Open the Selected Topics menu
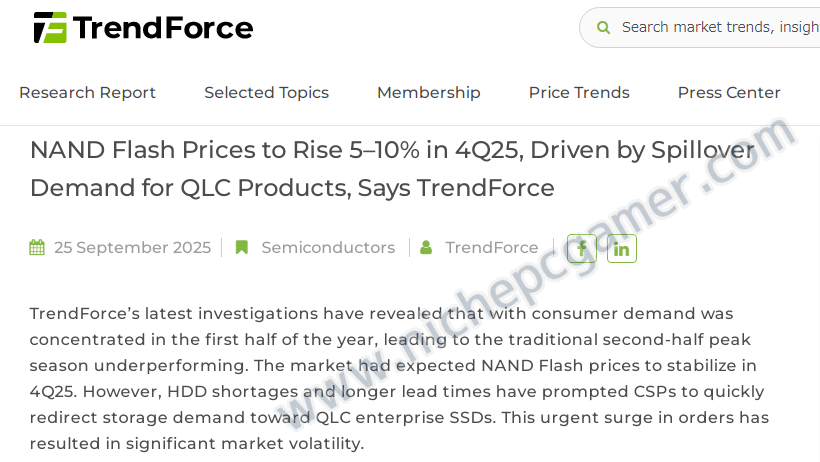The width and height of the screenshot is (820, 462). click(x=266, y=93)
